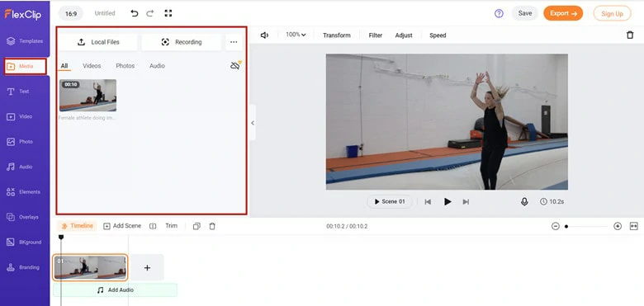Open the 100% volume dropdown
The height and width of the screenshot is (306, 644).
[x=296, y=35]
